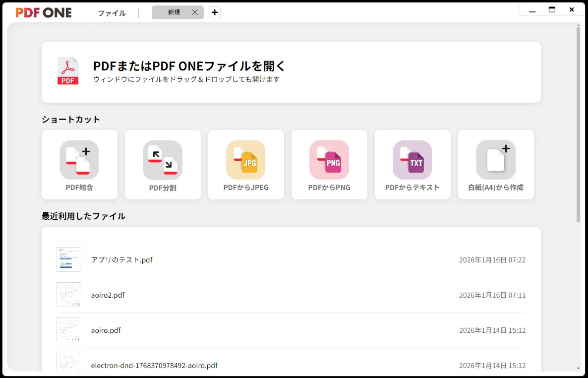Click the PDF結合 label
Image resolution: width=588 pixels, height=378 pixels.
coord(79,188)
